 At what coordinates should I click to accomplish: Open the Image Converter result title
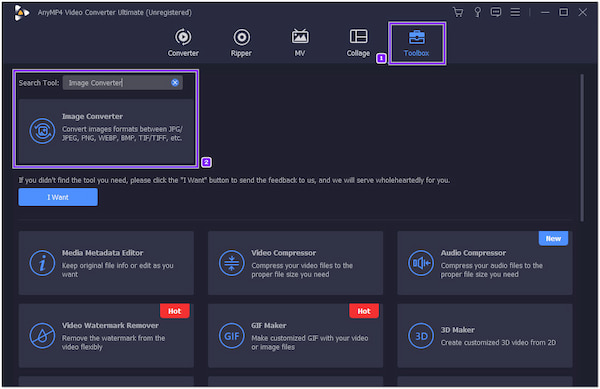[x=93, y=116]
